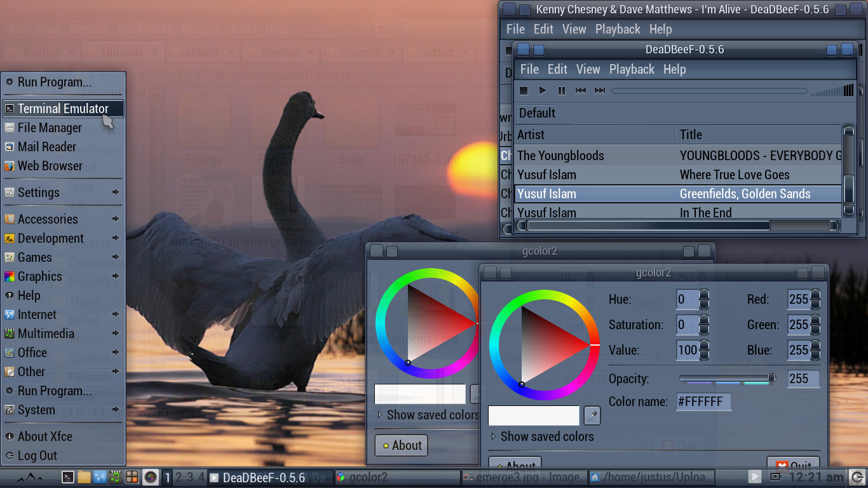This screenshot has width=868, height=488.
Task: Sort playlist by Artist column header
Action: tap(595, 135)
